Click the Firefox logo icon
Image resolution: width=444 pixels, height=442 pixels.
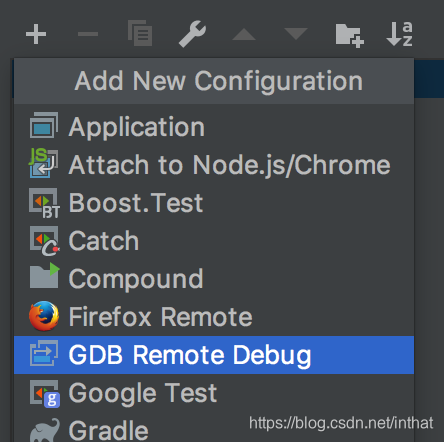(44, 316)
